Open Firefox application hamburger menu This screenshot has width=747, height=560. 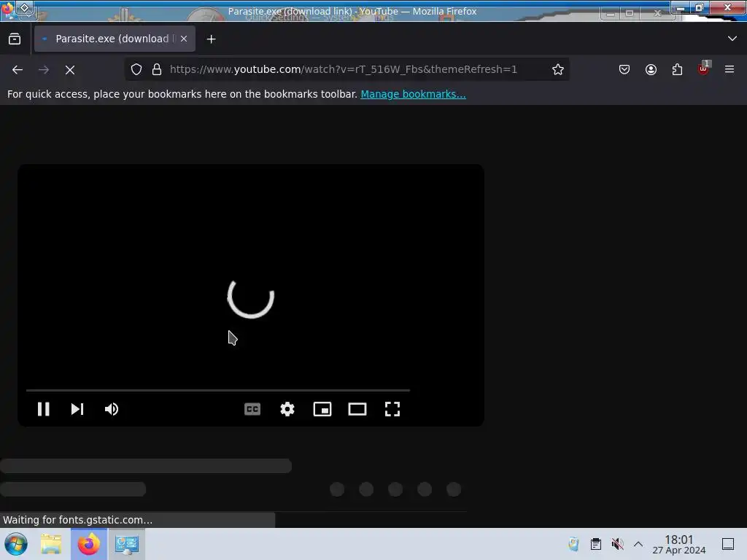point(729,69)
